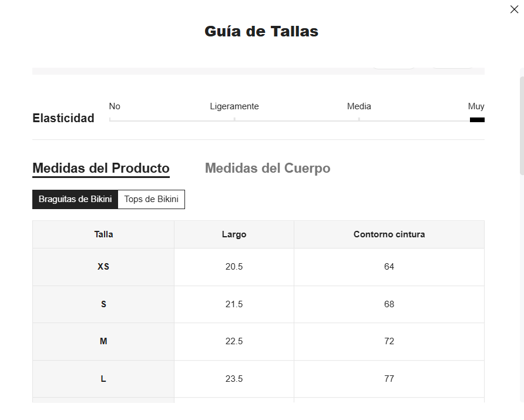Click the Ligeramente elasticity label
Viewport: 524px width, 420px height.
click(x=234, y=106)
